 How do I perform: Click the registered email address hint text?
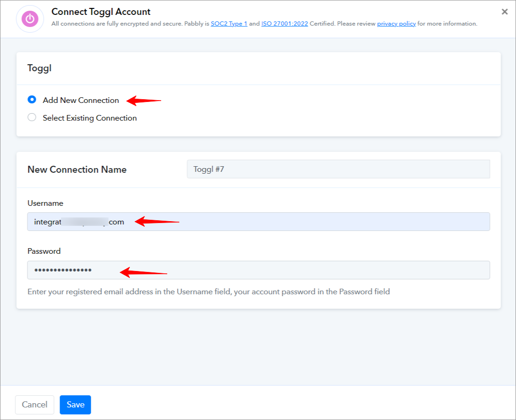(208, 291)
